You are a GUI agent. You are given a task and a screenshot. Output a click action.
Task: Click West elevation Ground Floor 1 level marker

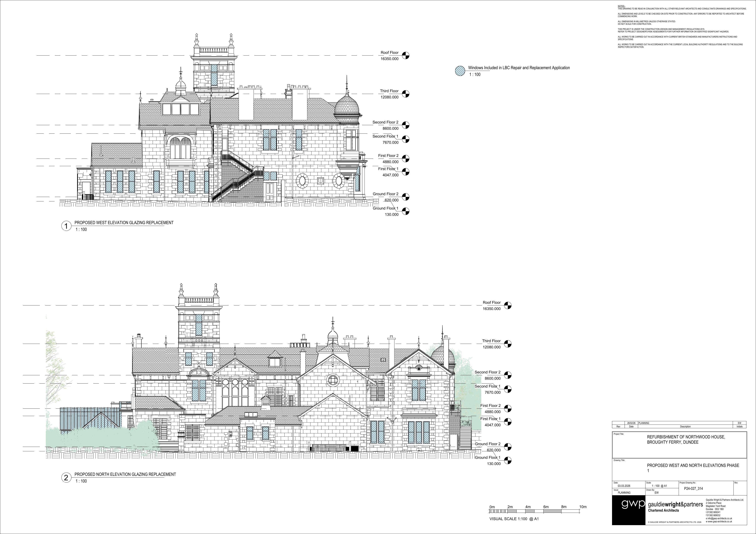406,211
